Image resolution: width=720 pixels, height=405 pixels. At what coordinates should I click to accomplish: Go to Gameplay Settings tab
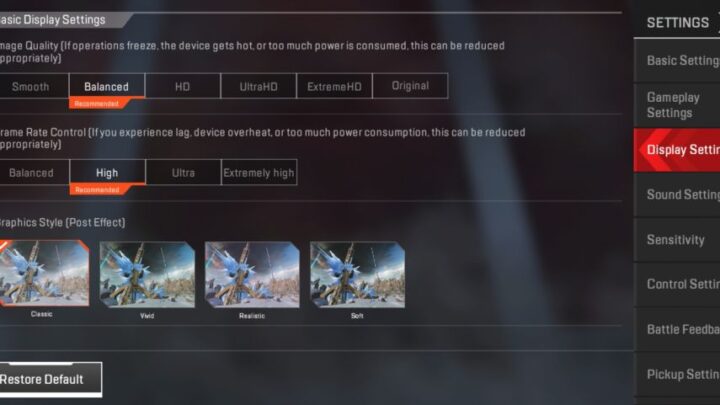coord(677,105)
